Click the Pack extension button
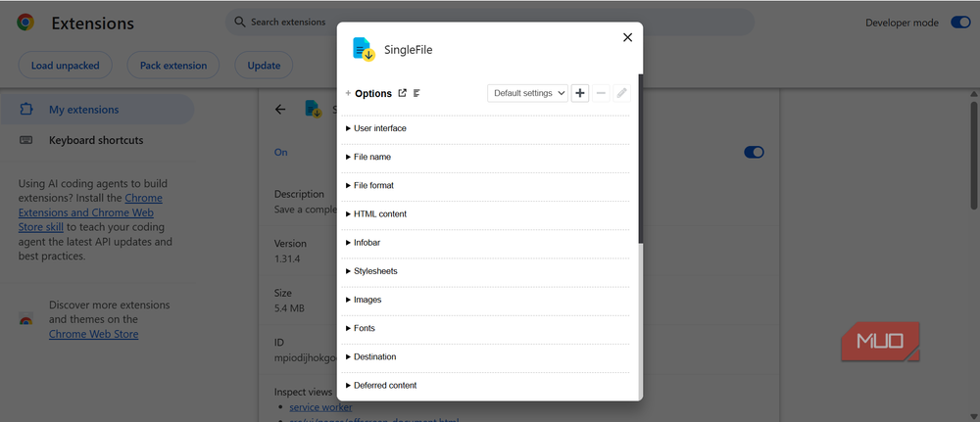980x422 pixels. point(173,66)
